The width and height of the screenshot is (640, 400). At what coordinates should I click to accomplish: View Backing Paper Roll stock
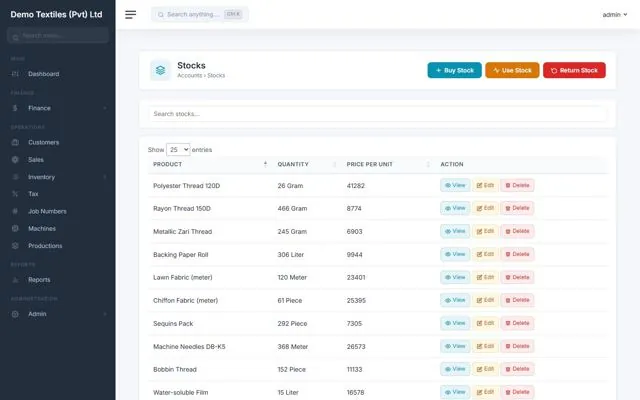click(x=455, y=254)
